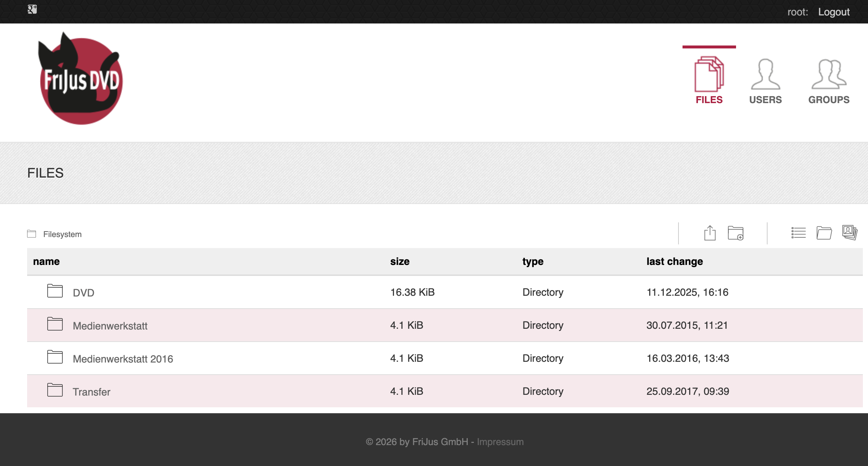Switch to folder icon view
The image size is (868, 466).
(x=824, y=233)
